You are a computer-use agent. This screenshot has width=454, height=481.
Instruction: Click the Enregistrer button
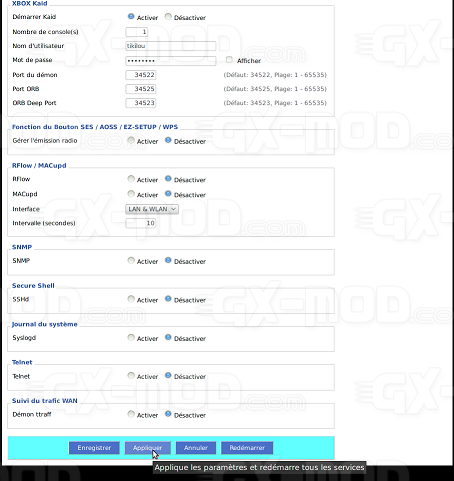point(94,448)
